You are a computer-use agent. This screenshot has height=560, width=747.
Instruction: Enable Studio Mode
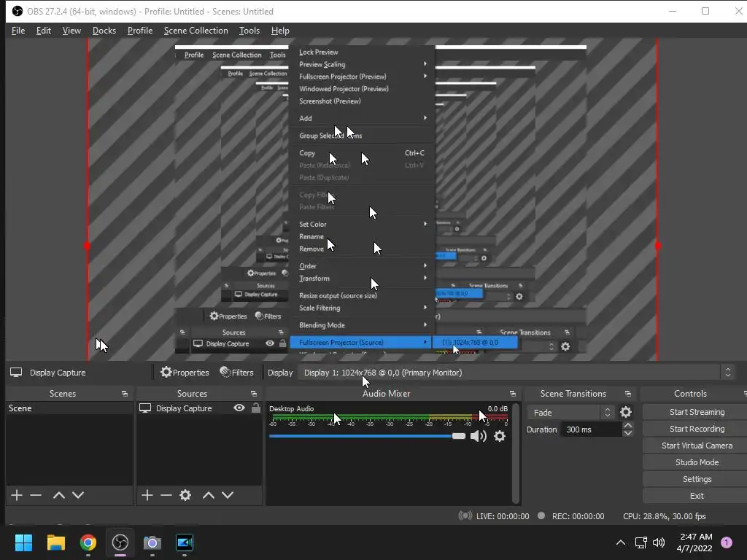[697, 462]
